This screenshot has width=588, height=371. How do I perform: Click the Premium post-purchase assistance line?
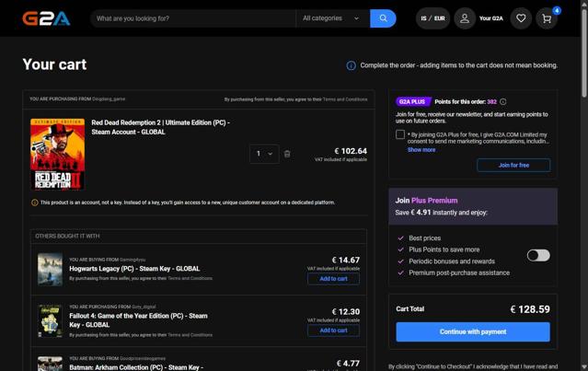click(459, 272)
